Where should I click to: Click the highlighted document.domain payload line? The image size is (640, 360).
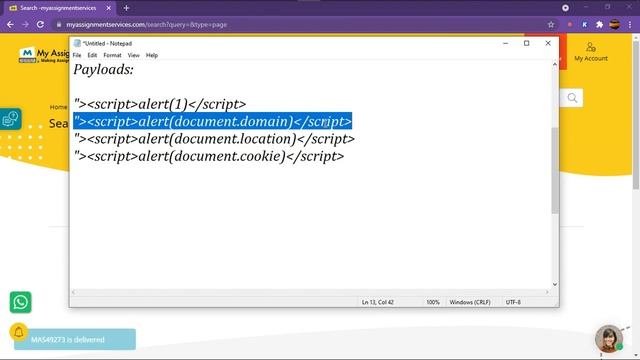pos(213,121)
